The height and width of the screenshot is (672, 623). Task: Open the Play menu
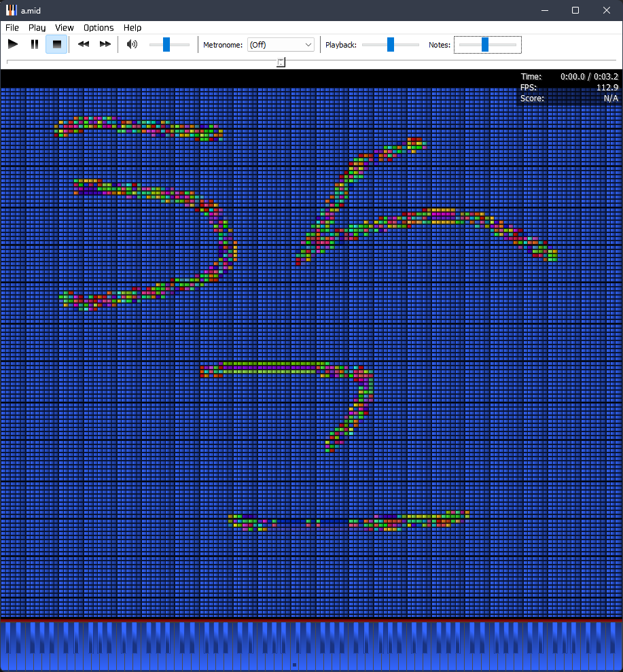37,28
